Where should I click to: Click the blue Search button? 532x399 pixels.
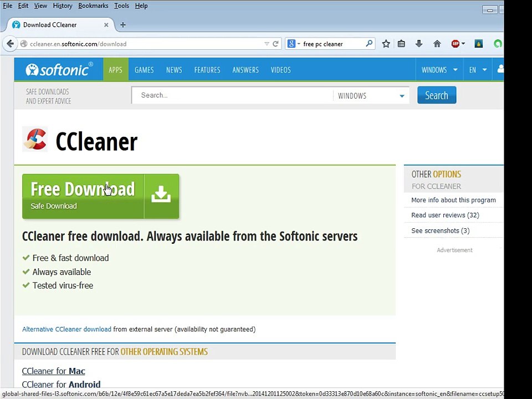[x=437, y=95]
